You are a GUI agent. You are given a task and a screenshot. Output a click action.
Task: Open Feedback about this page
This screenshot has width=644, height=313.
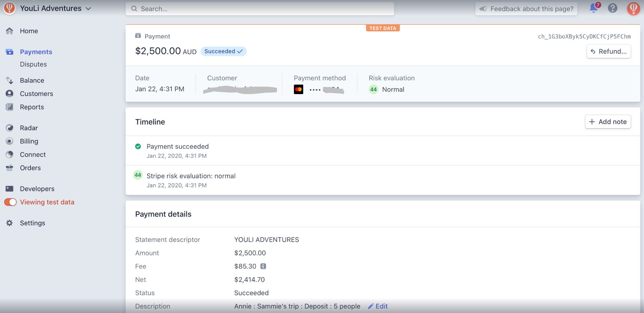pos(526,9)
